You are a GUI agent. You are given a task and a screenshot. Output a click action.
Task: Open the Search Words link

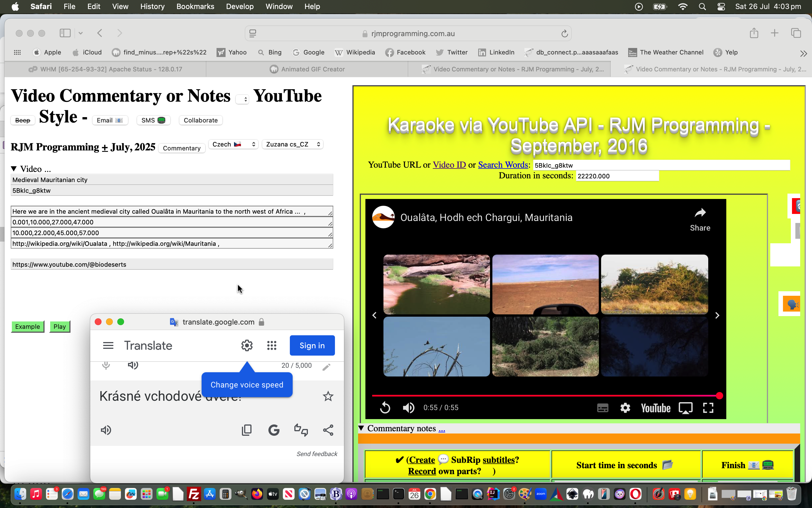tap(503, 165)
